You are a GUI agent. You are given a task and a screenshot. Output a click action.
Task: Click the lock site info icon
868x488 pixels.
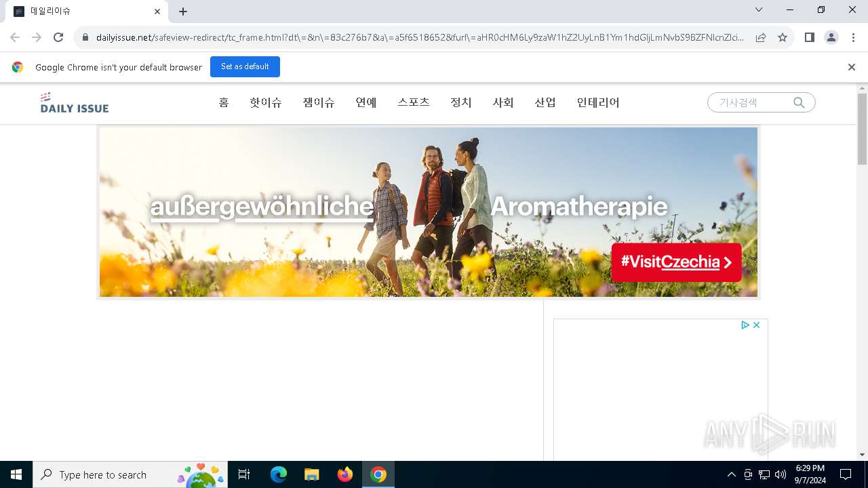[x=85, y=38]
